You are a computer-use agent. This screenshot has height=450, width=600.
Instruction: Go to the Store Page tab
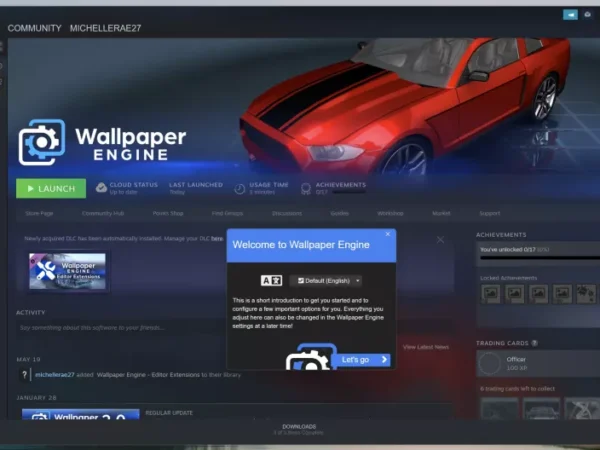click(39, 213)
